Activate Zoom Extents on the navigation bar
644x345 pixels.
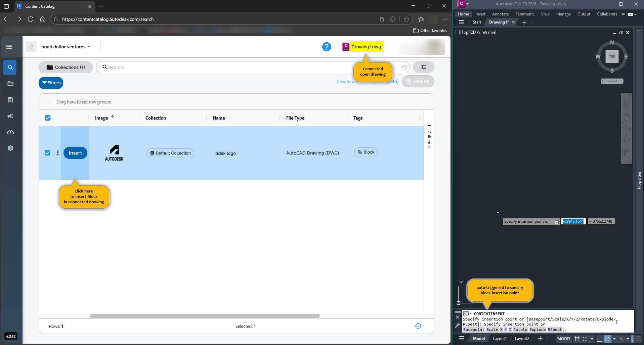(x=626, y=126)
